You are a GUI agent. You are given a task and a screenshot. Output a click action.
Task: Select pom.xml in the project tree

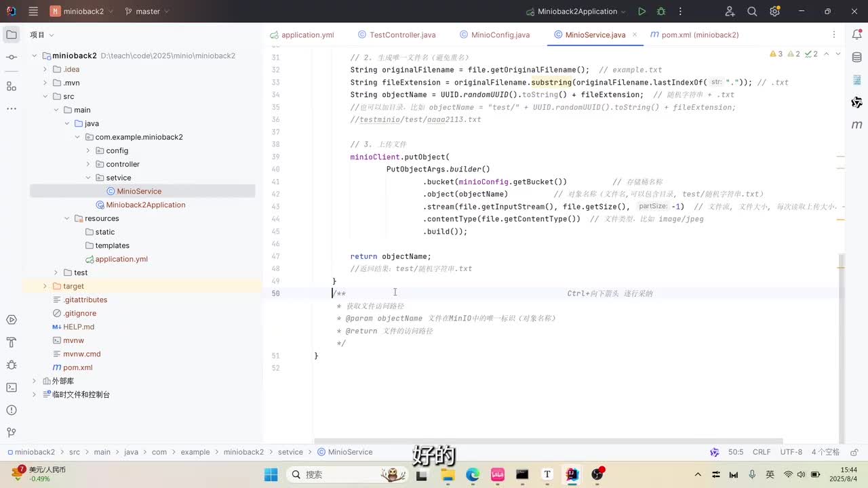pos(72,367)
